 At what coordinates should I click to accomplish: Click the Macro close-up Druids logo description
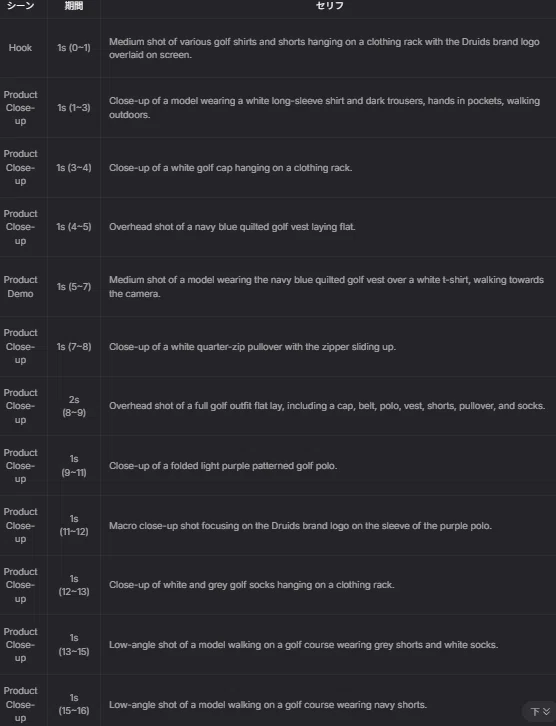pos(300,526)
